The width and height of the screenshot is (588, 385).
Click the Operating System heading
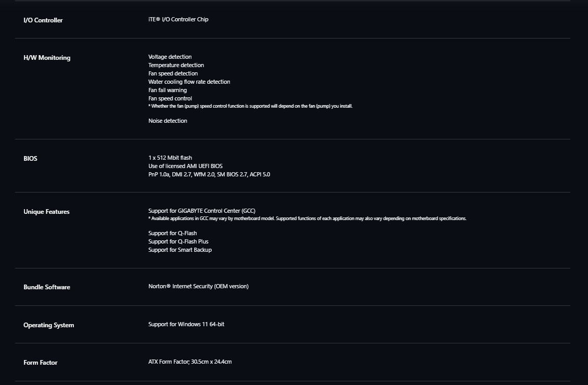[x=49, y=325]
